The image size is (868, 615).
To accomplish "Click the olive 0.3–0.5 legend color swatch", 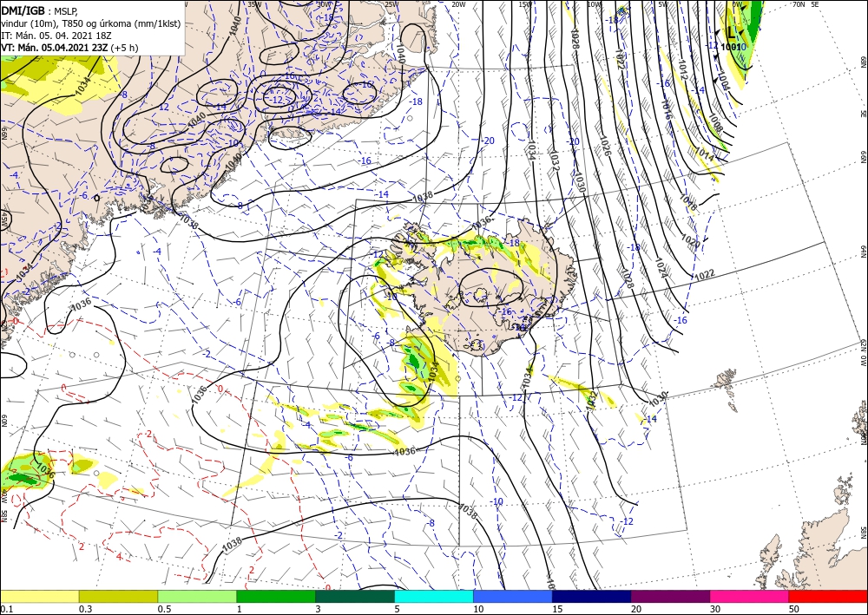I will pyautogui.click(x=118, y=596).
